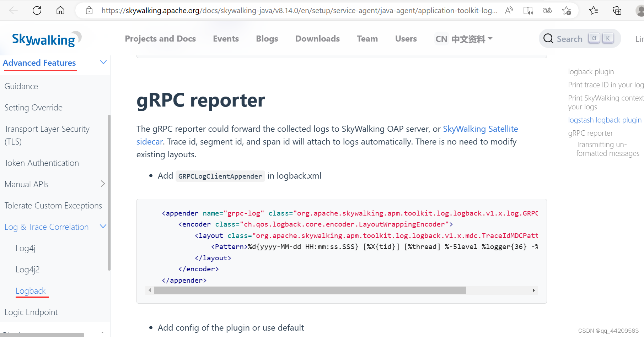Open Log4j sidebar page

pos(26,248)
